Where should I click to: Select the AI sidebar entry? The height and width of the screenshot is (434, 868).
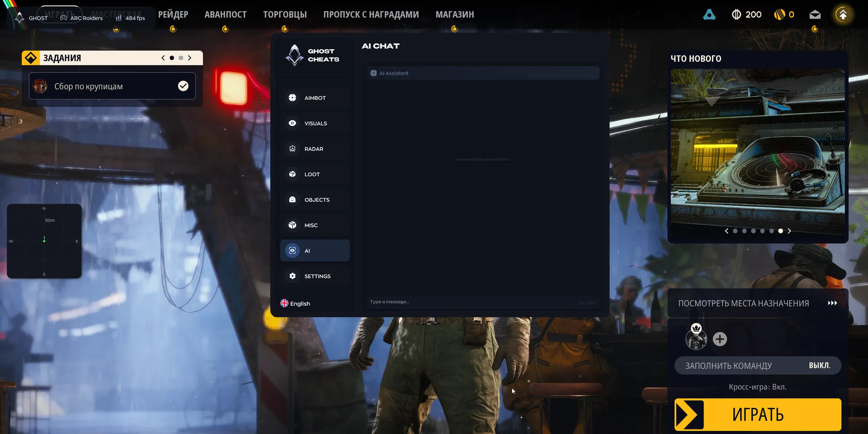[315, 251]
